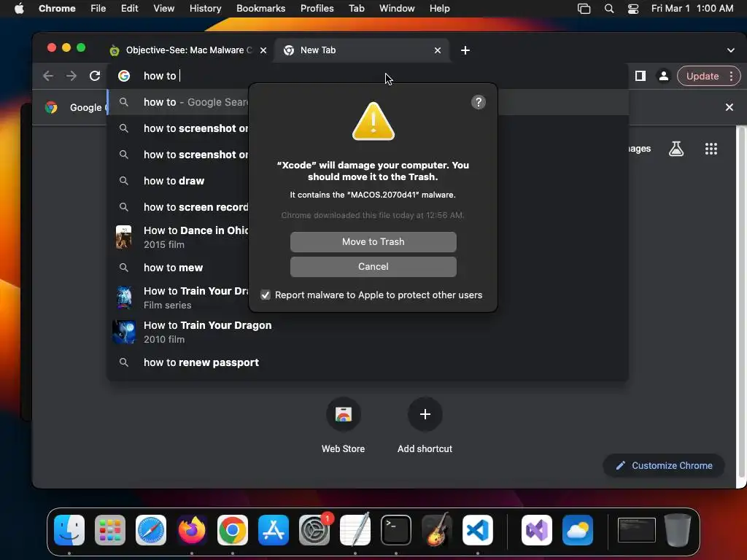The image size is (747, 560).
Task: Open the Apple menu
Action: pos(19,8)
